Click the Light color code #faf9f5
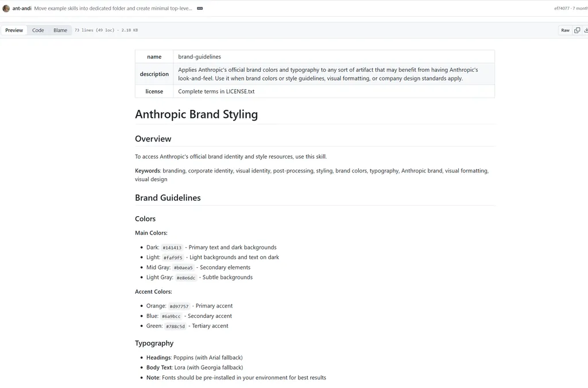The image size is (588, 388). point(173,258)
